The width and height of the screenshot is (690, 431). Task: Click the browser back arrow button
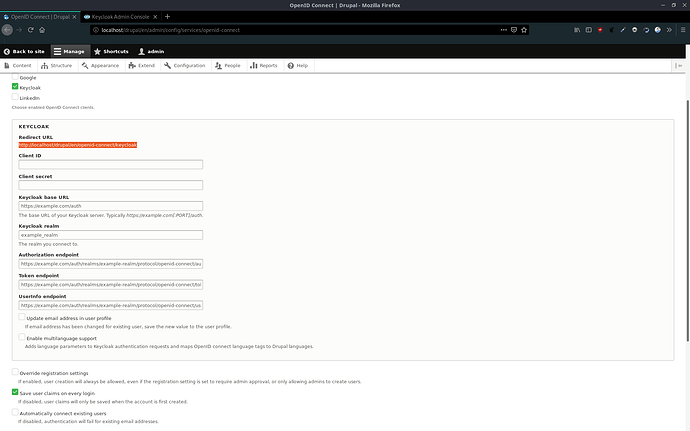coord(7,30)
